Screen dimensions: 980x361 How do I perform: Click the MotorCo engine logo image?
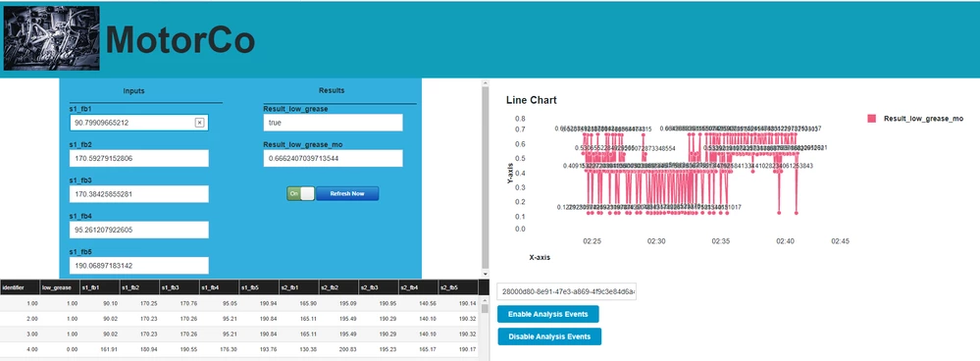pyautogui.click(x=52, y=38)
